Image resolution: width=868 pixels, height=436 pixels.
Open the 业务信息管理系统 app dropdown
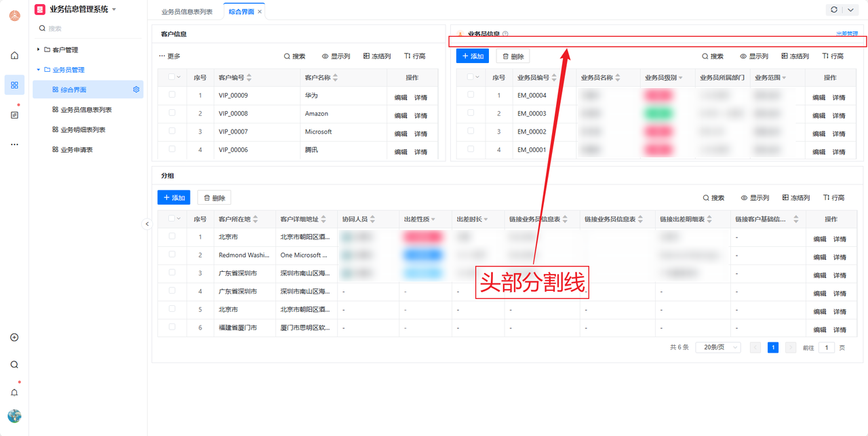click(113, 9)
